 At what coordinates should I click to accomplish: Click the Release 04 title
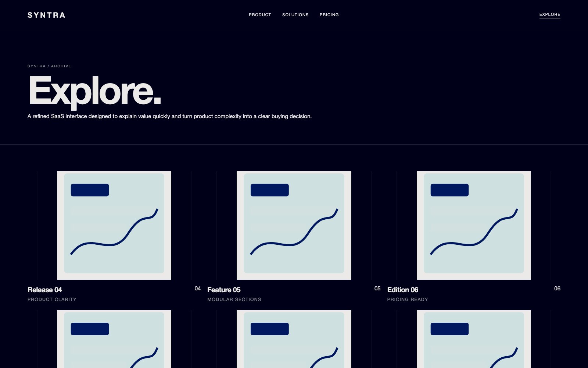point(45,290)
